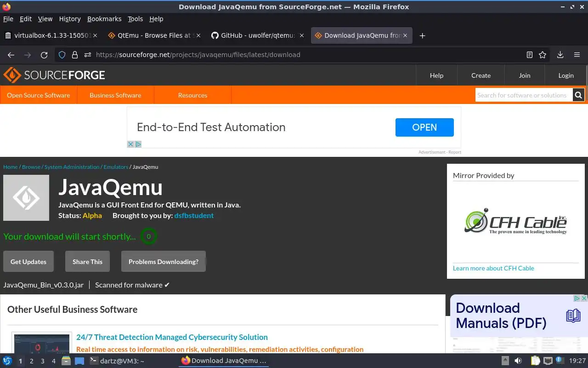
Task: Open the Browse breadcrumb link
Action: pos(31,167)
